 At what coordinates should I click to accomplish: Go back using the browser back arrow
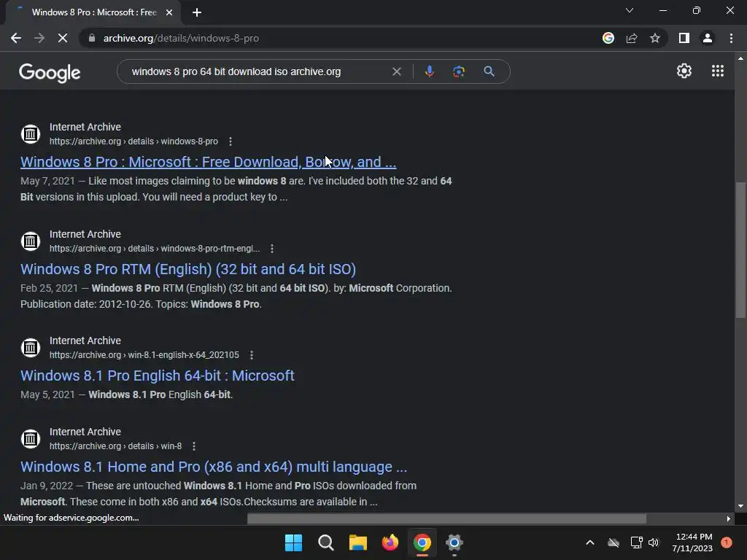tap(16, 38)
